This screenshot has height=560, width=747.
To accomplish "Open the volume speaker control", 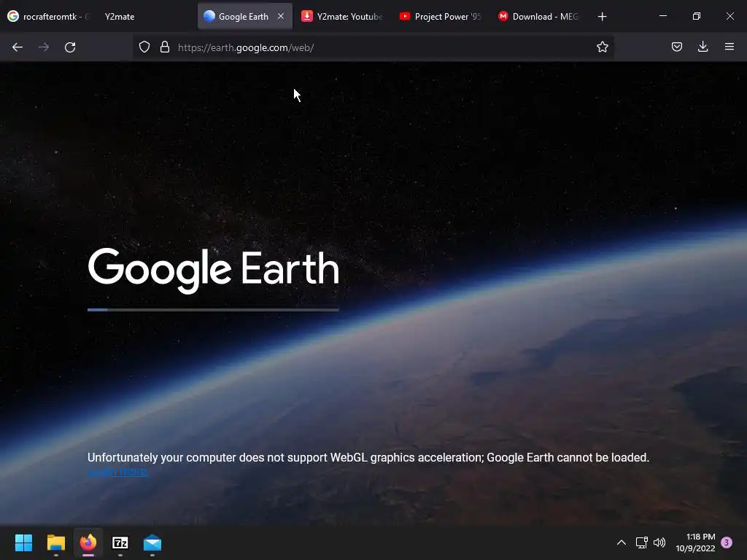I will pos(659,542).
